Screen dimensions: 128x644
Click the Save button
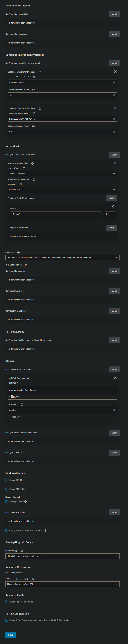11,634
